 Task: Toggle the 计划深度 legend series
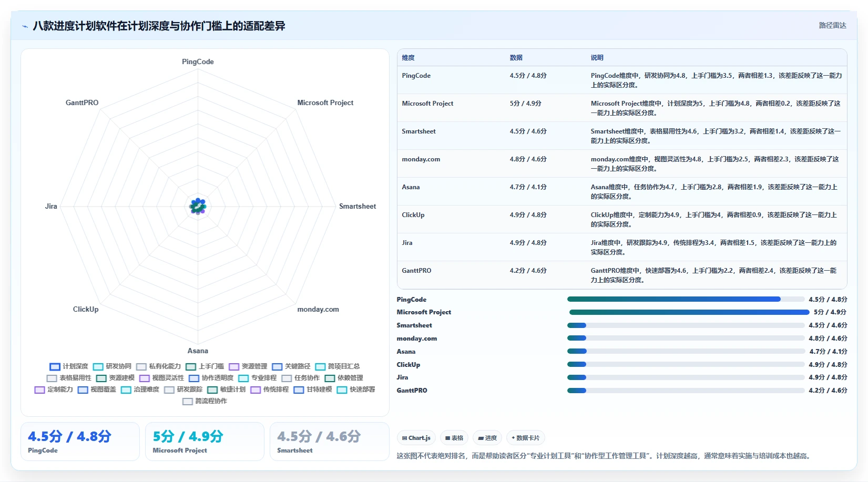click(69, 366)
